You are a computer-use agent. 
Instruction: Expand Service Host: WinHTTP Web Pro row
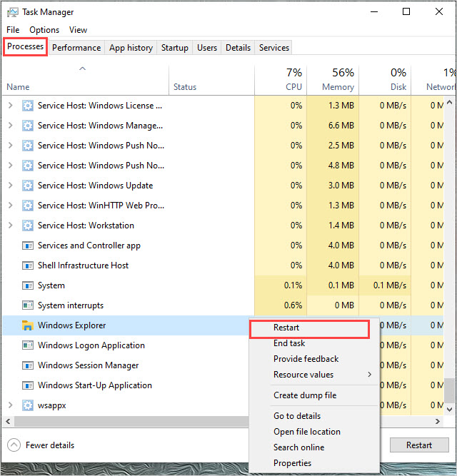point(11,206)
